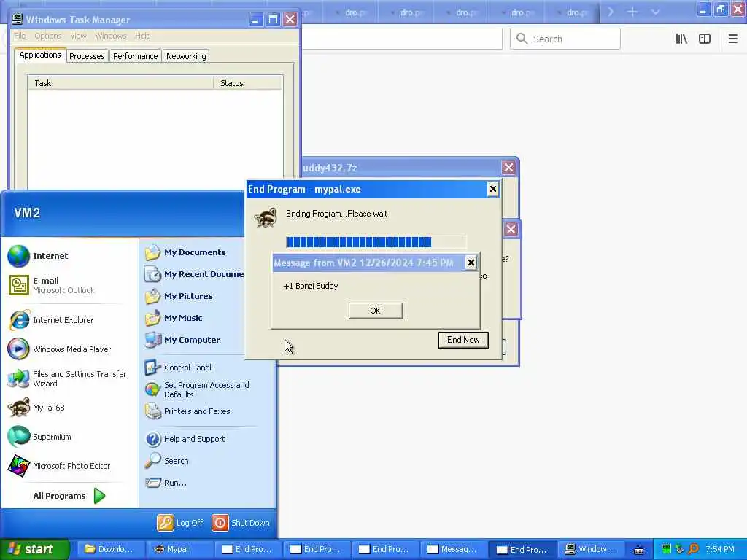Launch MyPal 68 from Start menu

(x=36, y=408)
